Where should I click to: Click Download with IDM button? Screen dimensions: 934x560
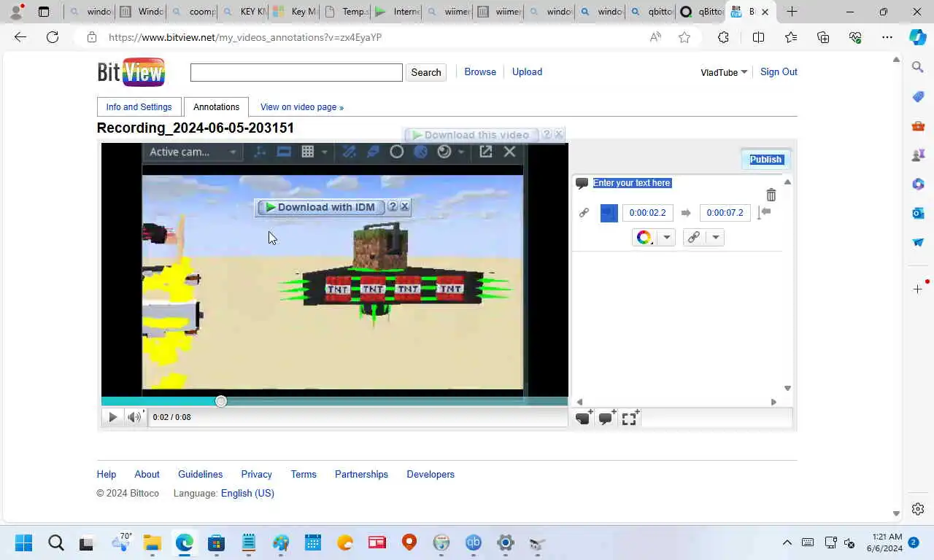pos(320,207)
